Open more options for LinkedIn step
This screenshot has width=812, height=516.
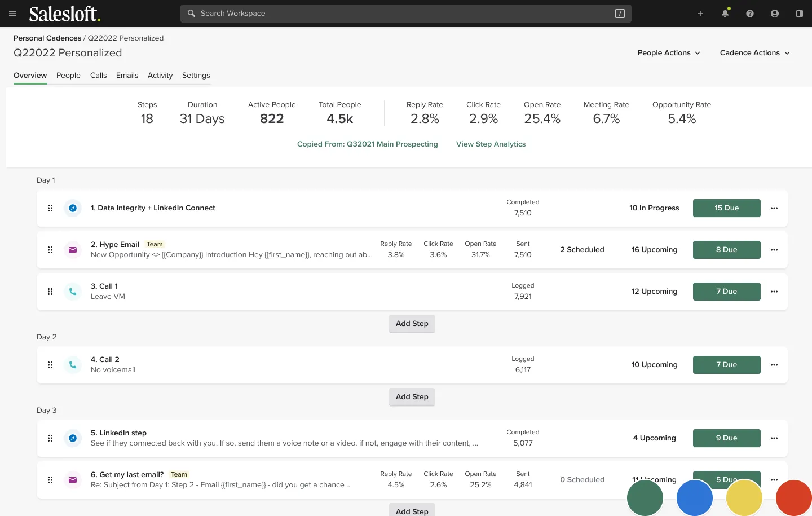pyautogui.click(x=774, y=438)
